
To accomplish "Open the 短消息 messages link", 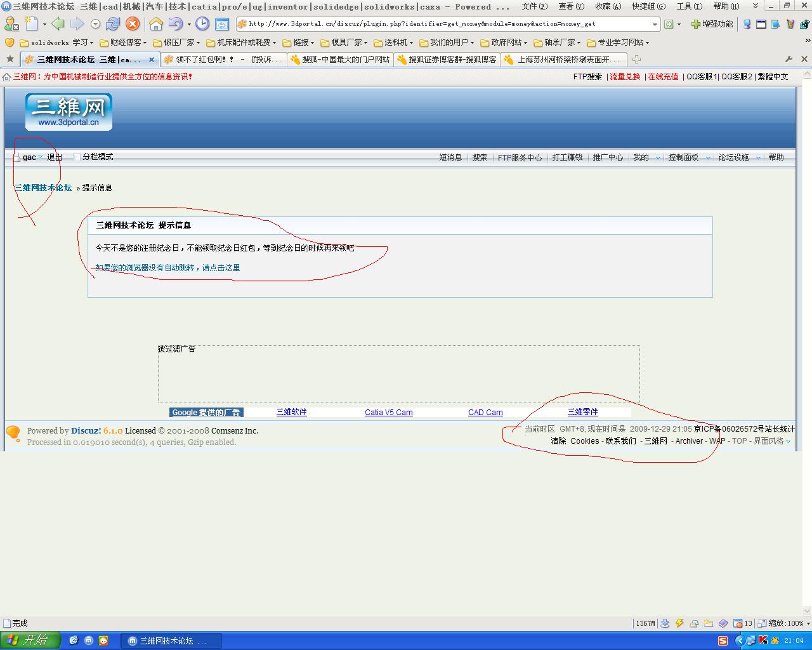I will [x=450, y=157].
